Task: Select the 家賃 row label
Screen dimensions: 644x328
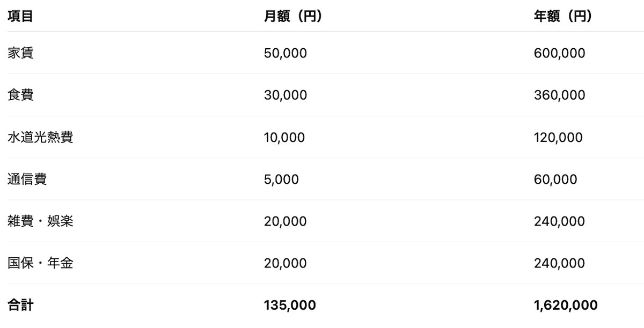Action: (x=20, y=53)
